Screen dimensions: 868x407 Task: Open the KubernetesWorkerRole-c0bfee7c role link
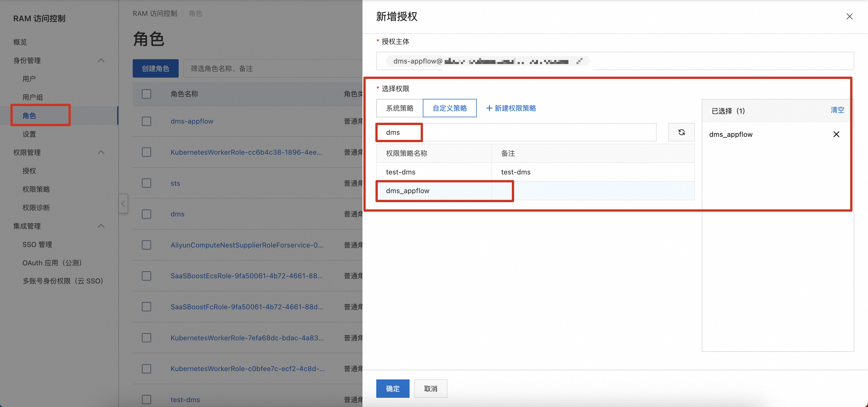(247, 368)
